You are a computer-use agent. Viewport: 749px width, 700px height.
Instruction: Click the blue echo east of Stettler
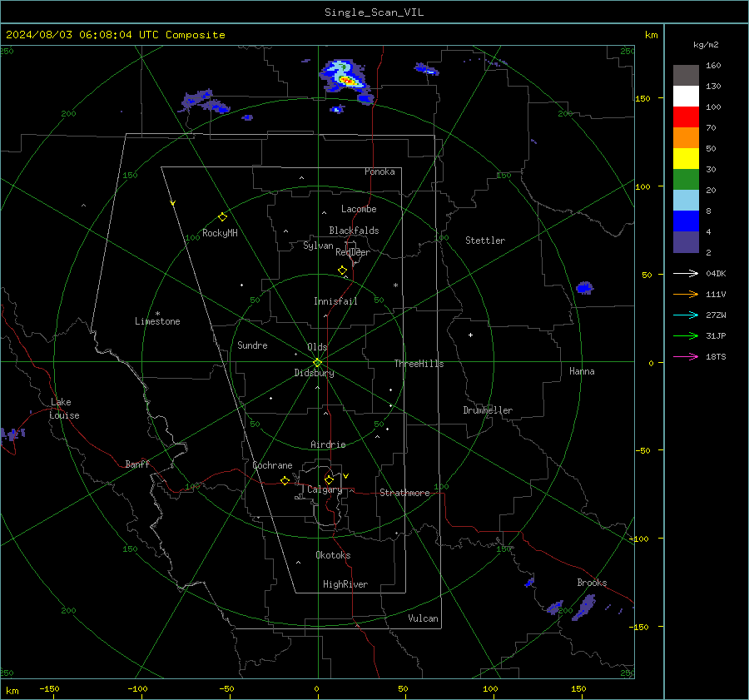585,288
